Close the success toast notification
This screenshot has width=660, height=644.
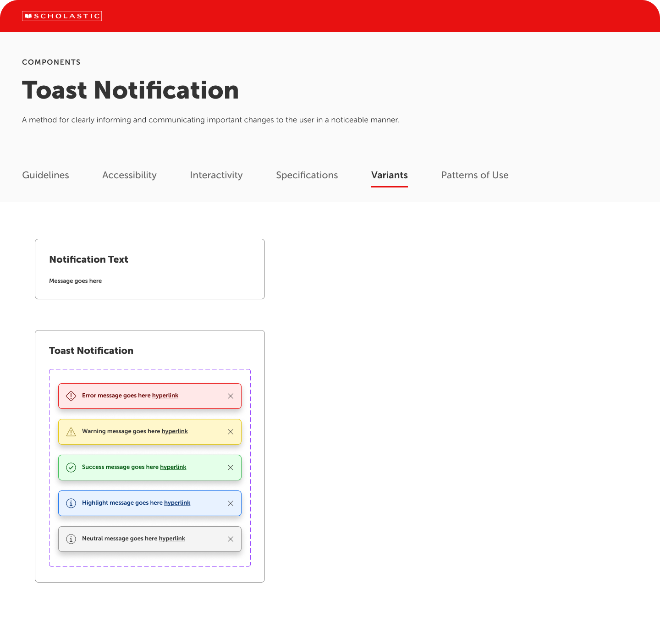[231, 468]
